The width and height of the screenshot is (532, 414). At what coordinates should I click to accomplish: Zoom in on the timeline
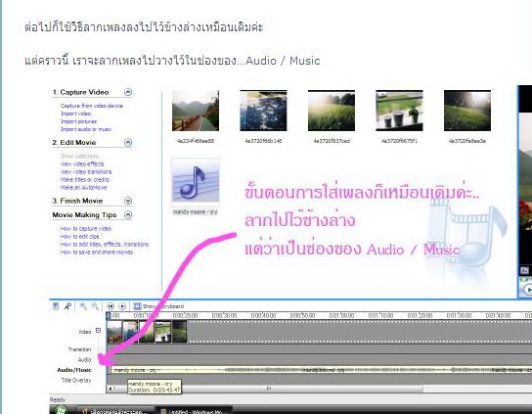pos(83,306)
